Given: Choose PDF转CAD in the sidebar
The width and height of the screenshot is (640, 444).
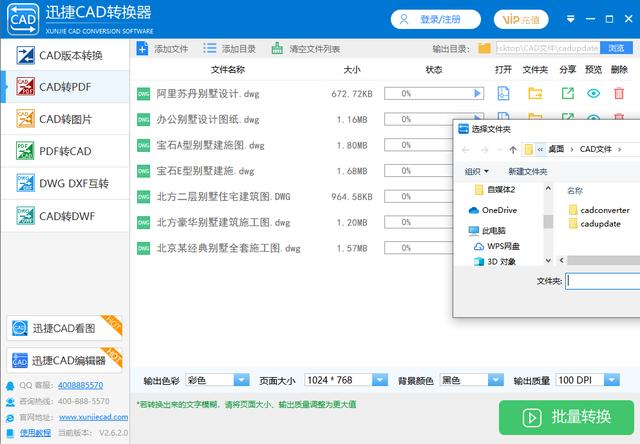Looking at the screenshot, I should point(65,151).
